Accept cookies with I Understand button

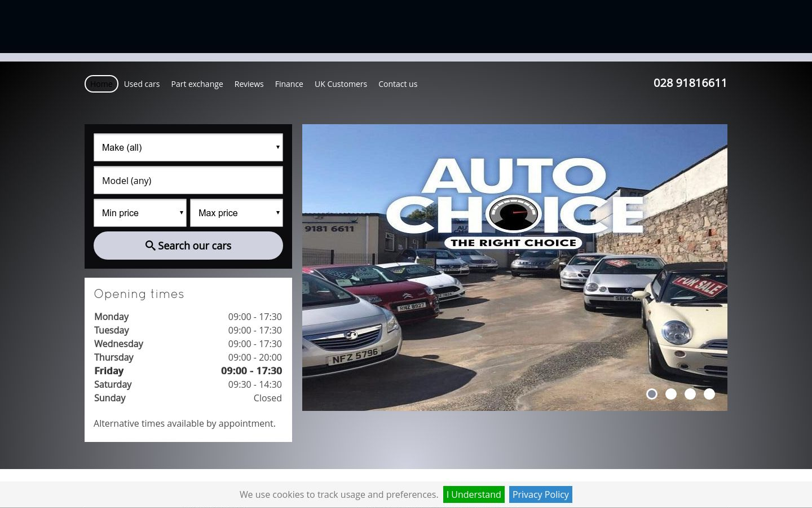pyautogui.click(x=474, y=494)
